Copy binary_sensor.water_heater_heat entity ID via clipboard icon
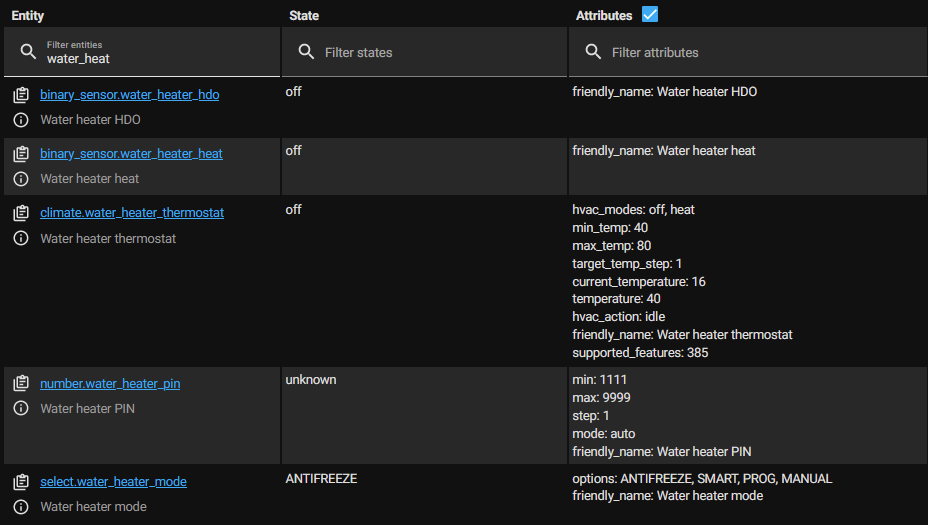Image resolution: width=928 pixels, height=525 pixels. coord(21,154)
